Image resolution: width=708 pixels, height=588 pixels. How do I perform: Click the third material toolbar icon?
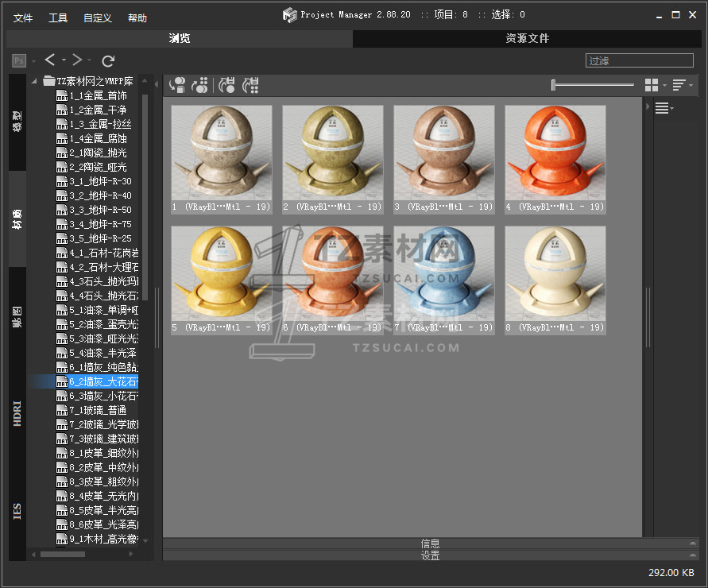[226, 85]
